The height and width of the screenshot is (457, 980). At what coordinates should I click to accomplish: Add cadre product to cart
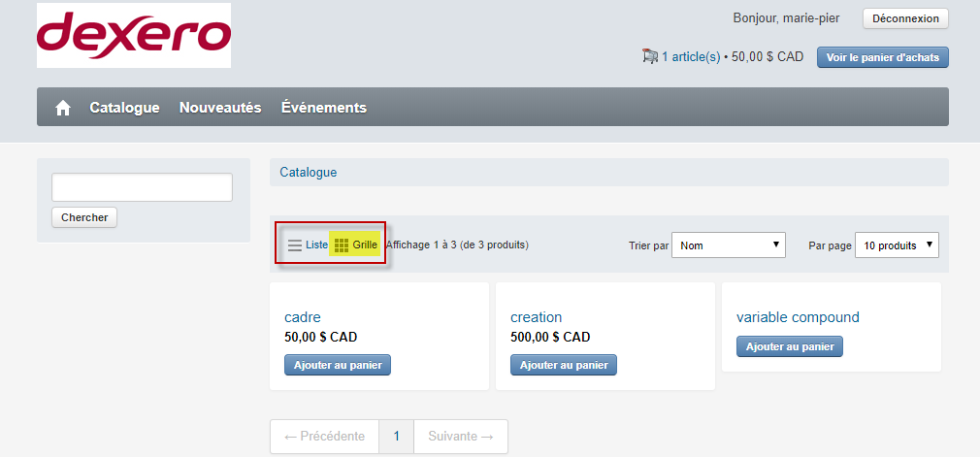(x=338, y=365)
